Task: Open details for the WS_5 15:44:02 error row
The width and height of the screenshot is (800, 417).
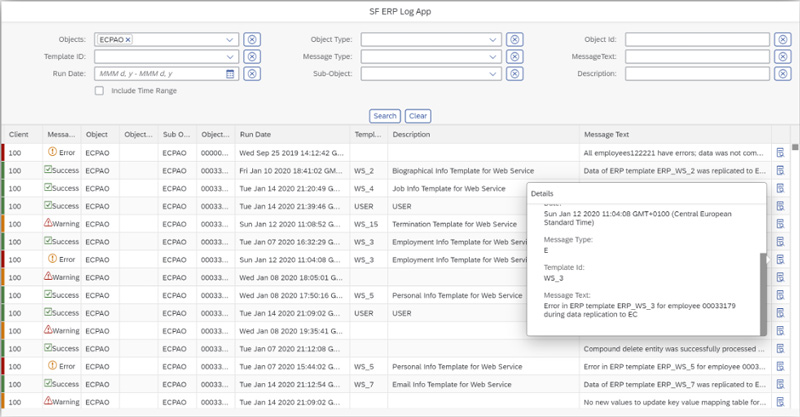Action: pyautogui.click(x=780, y=366)
